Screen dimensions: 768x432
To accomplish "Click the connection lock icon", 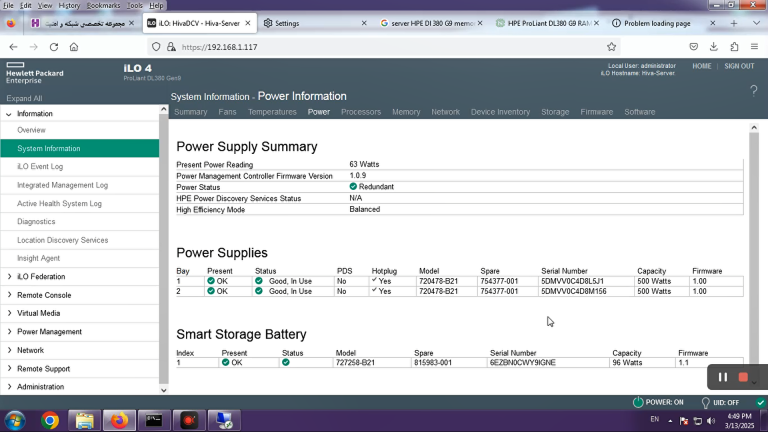I will (x=171, y=47).
